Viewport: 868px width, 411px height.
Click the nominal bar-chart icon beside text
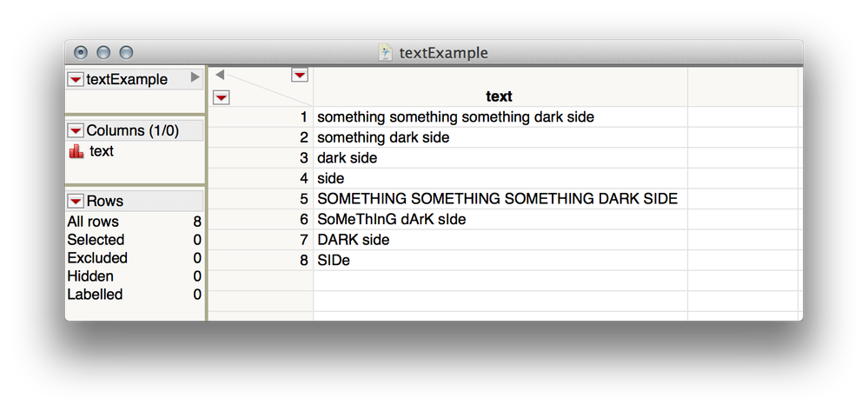[x=76, y=151]
